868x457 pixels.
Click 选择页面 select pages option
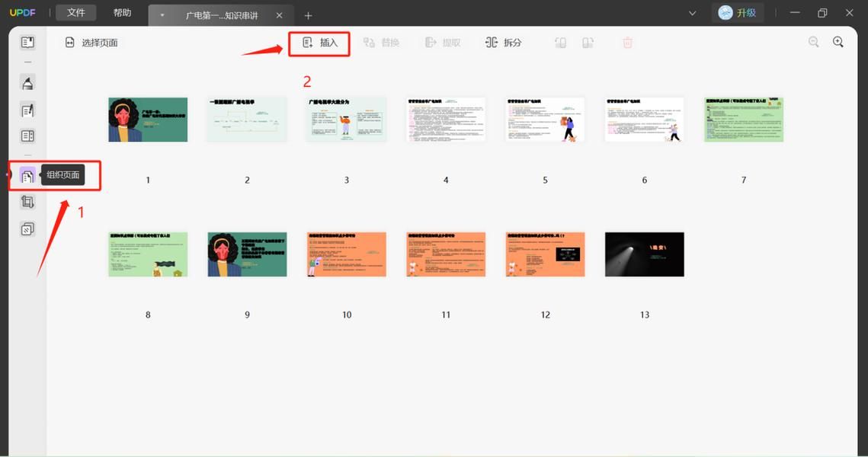pyautogui.click(x=91, y=43)
